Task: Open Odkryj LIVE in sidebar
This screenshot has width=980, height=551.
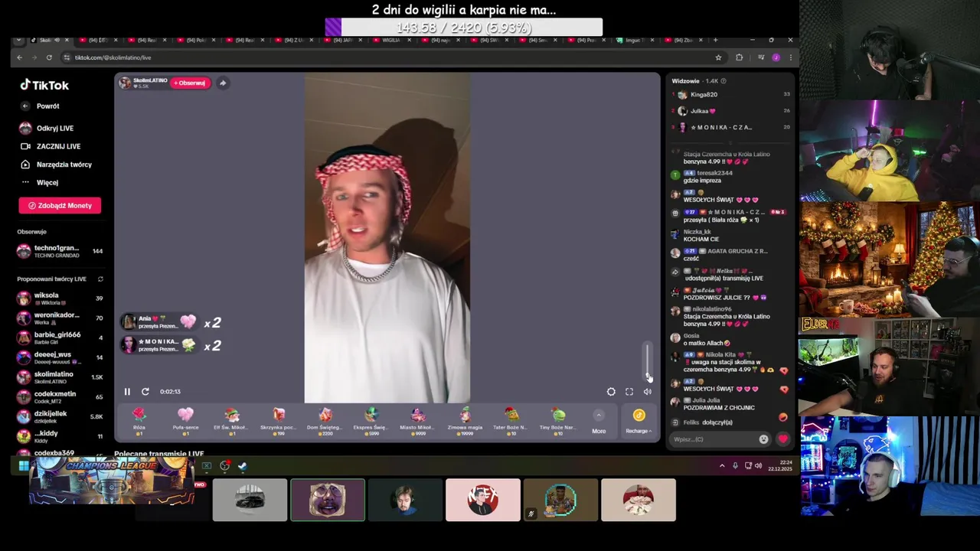Action: point(54,129)
